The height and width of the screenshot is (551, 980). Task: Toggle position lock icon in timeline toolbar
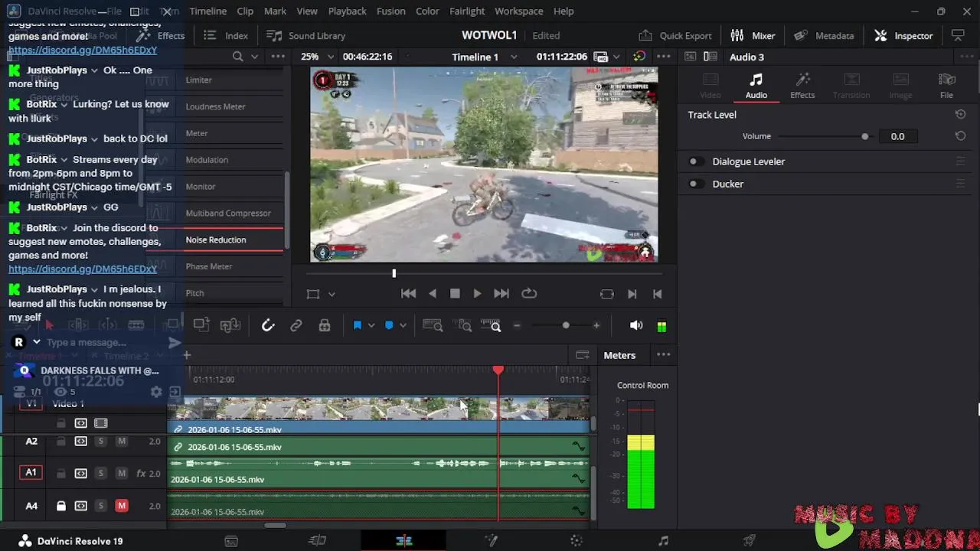click(x=325, y=325)
